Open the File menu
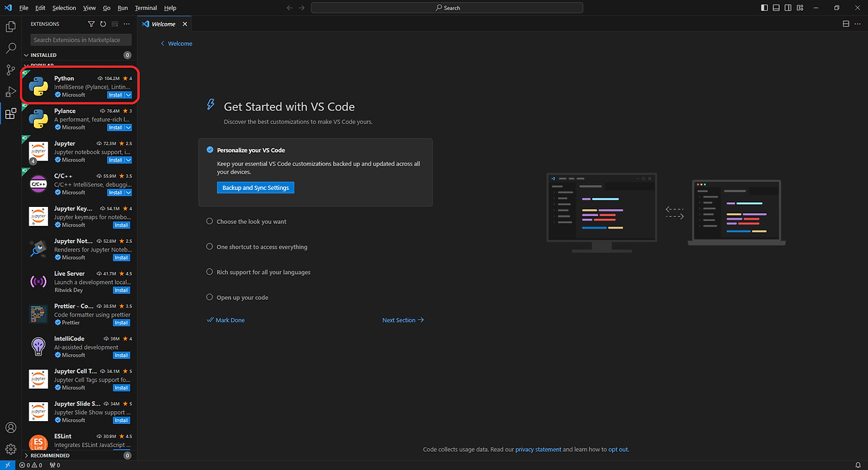 (24, 7)
